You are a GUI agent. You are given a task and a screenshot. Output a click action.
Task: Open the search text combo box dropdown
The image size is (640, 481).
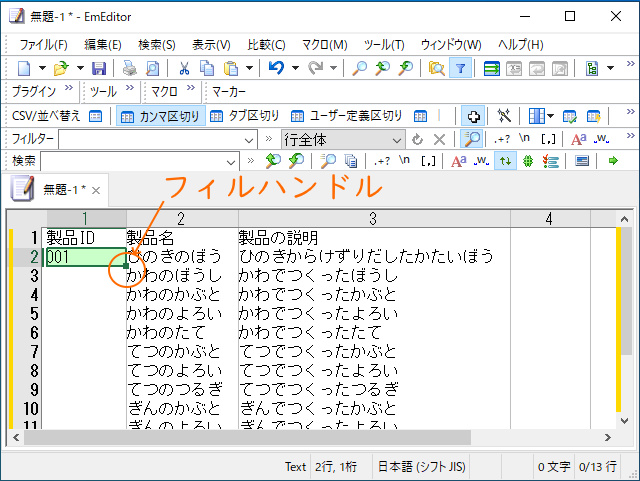(231, 163)
